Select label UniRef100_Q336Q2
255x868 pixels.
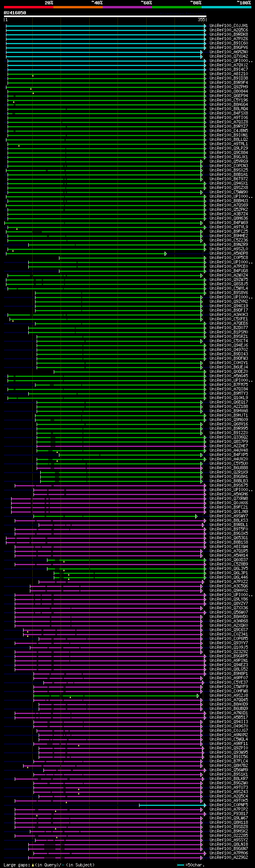pyautogui.click(x=229, y=437)
